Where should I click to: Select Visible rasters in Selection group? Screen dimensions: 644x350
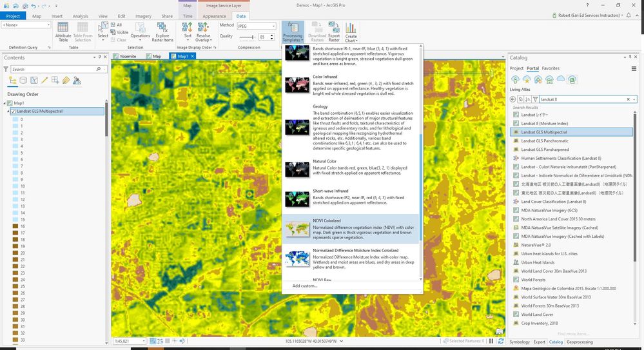pos(119,32)
